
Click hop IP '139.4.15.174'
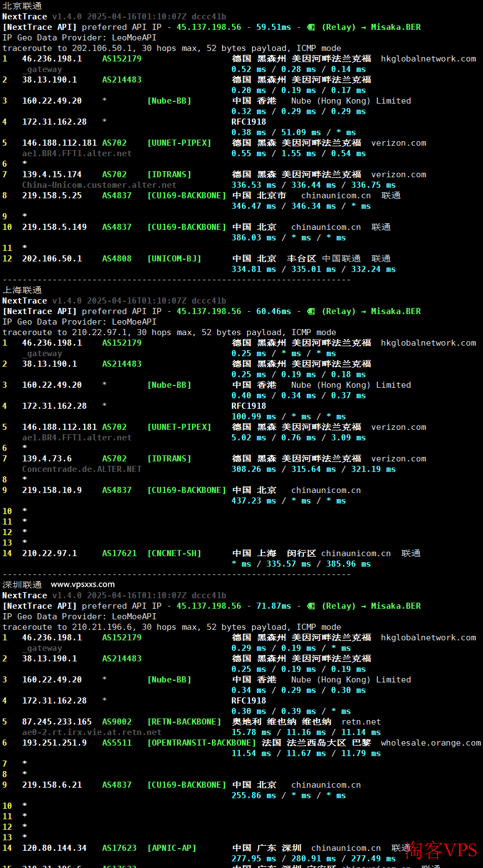pyautogui.click(x=52, y=174)
